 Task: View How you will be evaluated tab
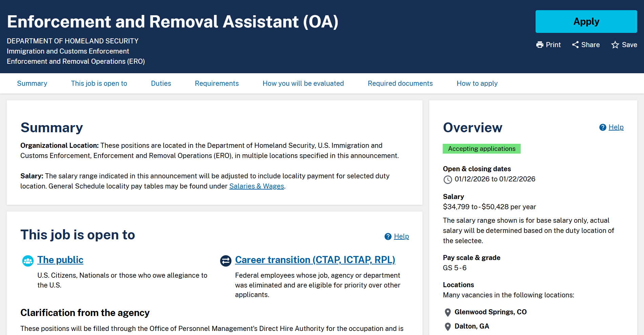pos(303,83)
